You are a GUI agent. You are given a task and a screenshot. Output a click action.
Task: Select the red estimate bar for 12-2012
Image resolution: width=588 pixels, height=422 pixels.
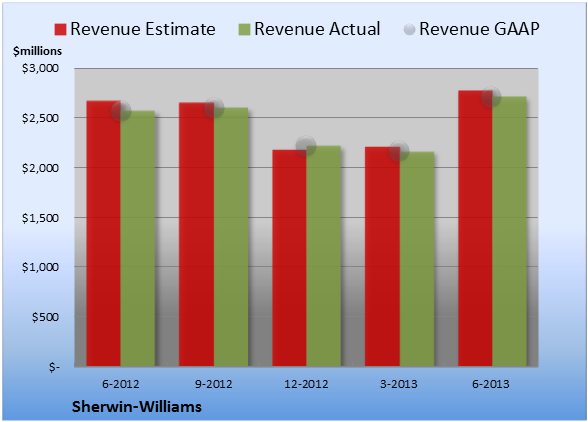pos(290,258)
